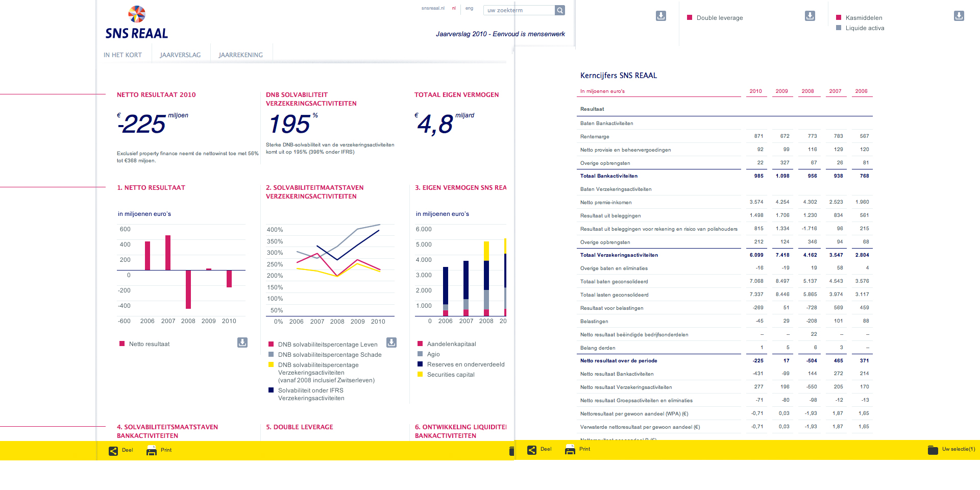The height and width of the screenshot is (490, 980).
Task: Click Jaarverslag 2010 - Eenvoud is mensenwerk title
Action: [500, 34]
